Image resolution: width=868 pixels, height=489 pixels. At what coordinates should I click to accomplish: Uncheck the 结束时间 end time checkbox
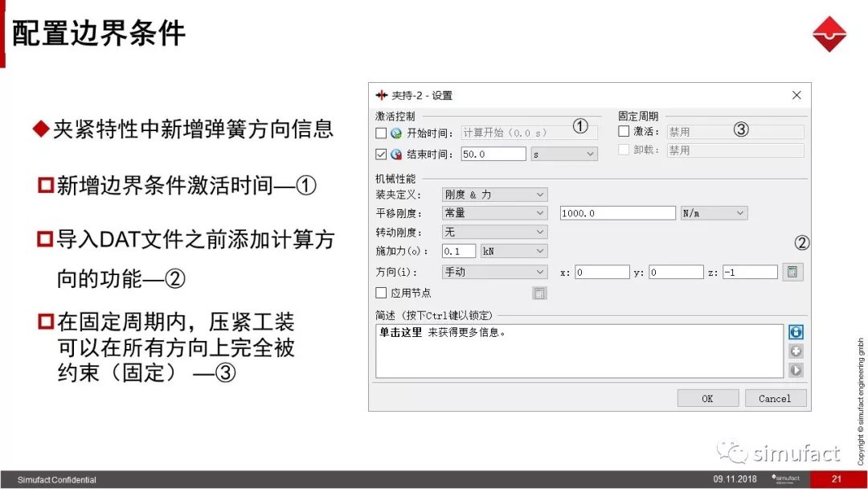[381, 154]
